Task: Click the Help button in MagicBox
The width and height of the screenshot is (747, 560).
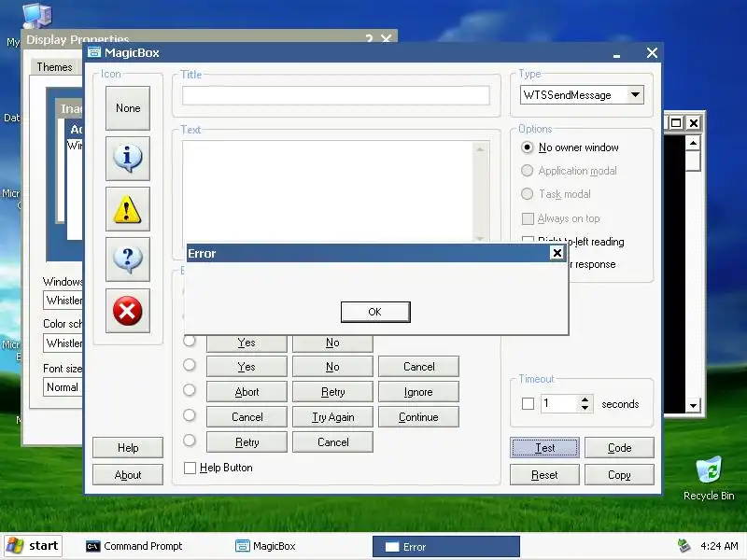Action: [128, 448]
